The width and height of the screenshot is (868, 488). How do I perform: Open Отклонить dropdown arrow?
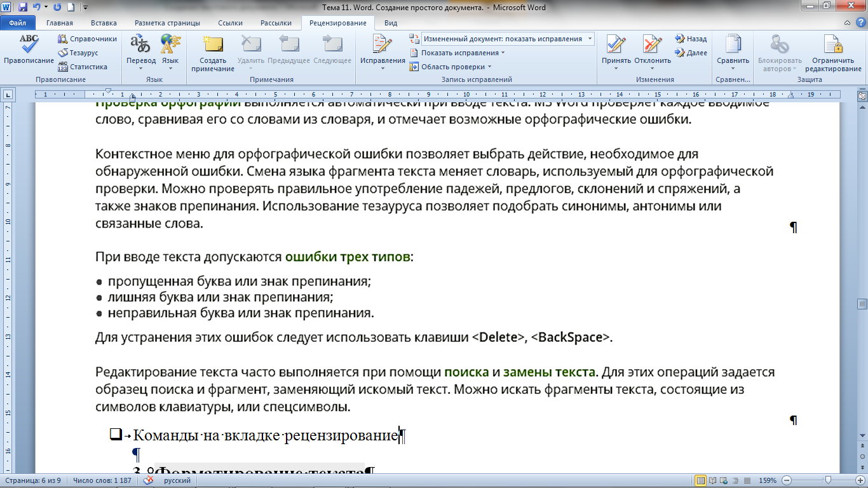[x=652, y=68]
